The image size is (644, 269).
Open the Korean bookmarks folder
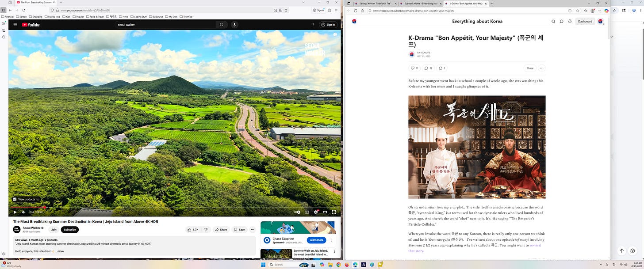(21, 16)
